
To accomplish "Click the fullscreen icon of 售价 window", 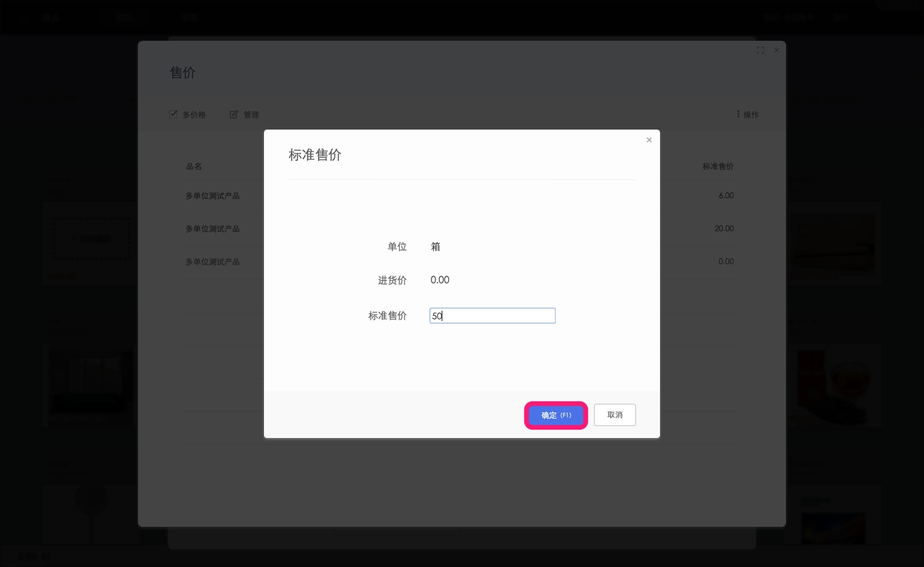I will pyautogui.click(x=760, y=50).
